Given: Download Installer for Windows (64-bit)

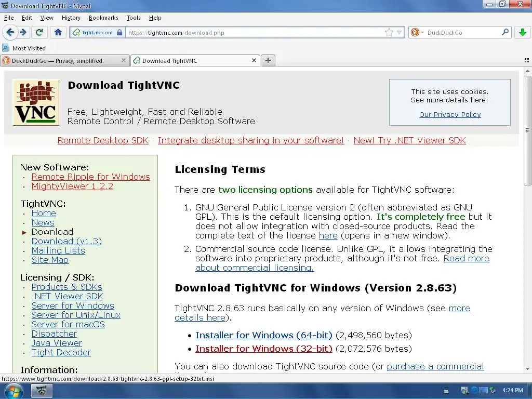Looking at the screenshot, I should coord(263,335).
